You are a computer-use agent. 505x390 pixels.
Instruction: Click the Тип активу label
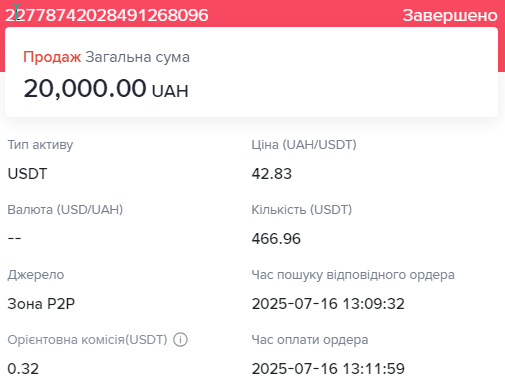(40, 145)
